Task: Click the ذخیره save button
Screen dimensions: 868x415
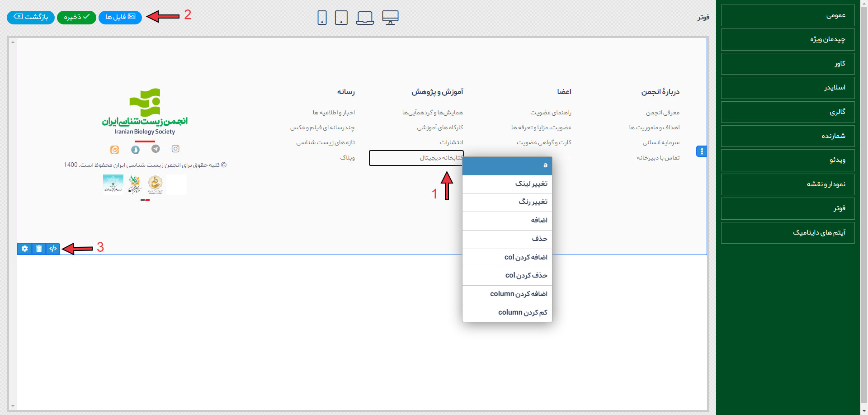Action: click(76, 17)
